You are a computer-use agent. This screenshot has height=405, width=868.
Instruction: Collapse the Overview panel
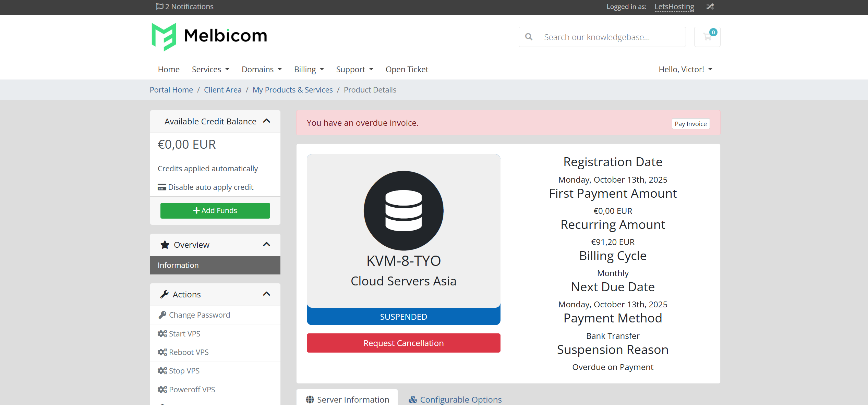(267, 244)
